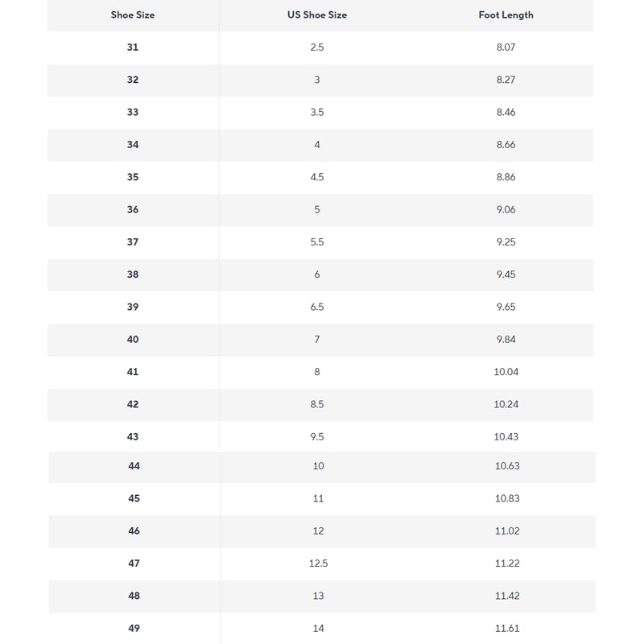Select foot length 9.06 cell
The image size is (644, 644).
[506, 209]
